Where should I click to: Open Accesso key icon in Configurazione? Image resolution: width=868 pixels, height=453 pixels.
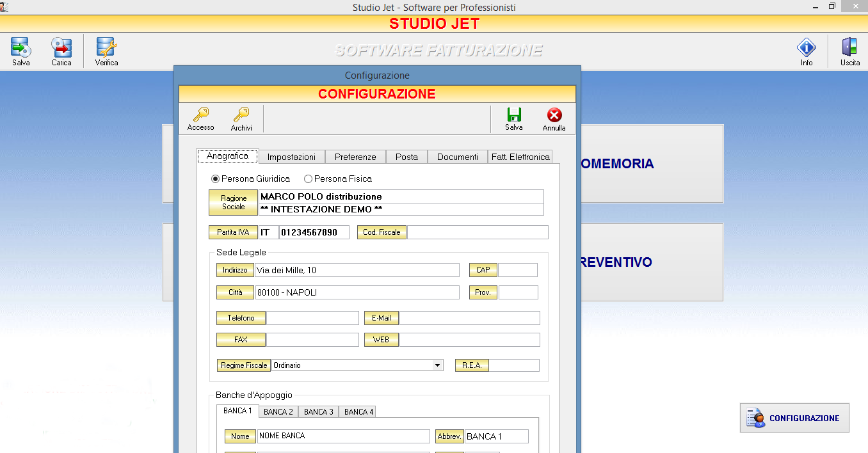click(201, 119)
